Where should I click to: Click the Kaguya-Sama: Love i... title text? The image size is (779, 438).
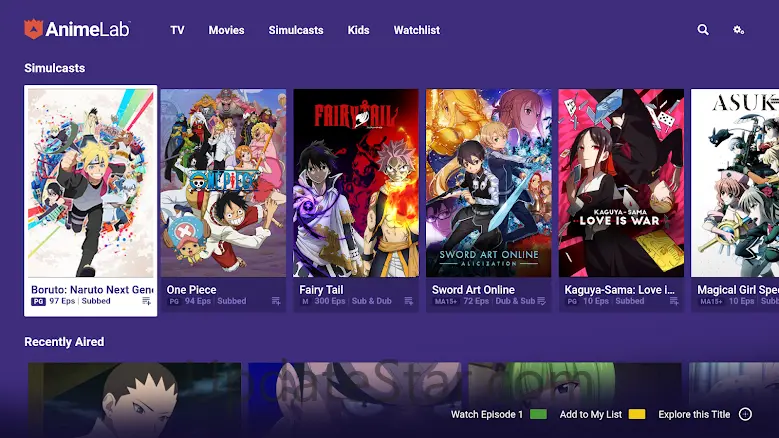coord(620,290)
